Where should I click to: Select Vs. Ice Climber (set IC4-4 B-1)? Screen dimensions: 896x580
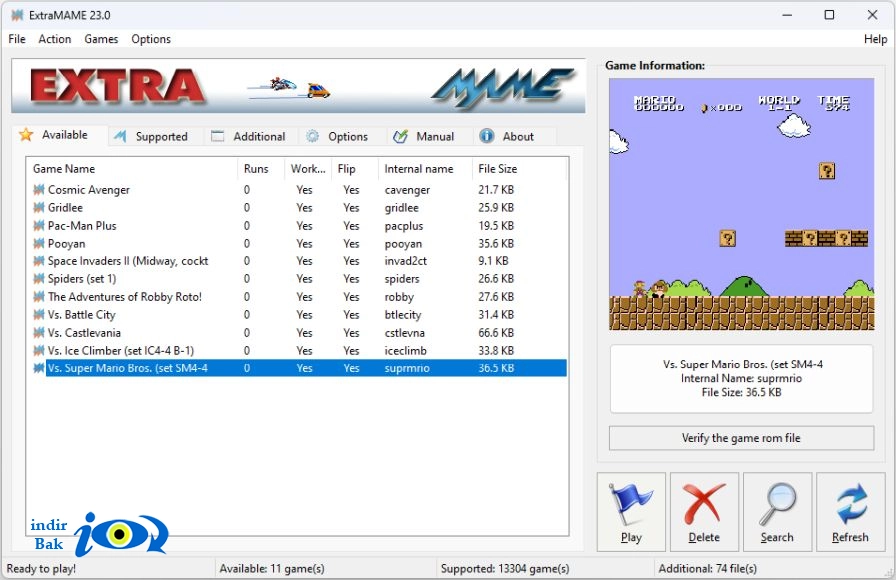click(121, 350)
